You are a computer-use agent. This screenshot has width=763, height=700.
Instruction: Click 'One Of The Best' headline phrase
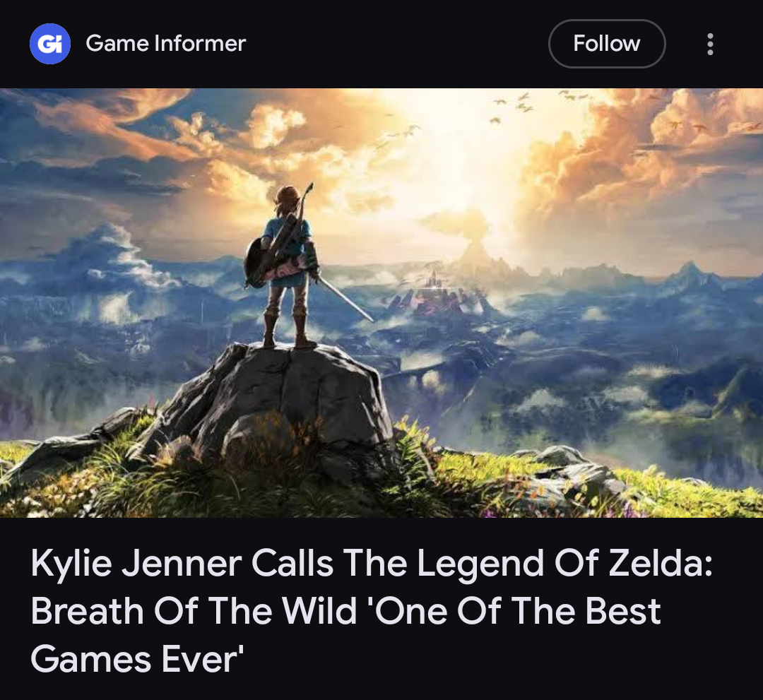click(516, 611)
